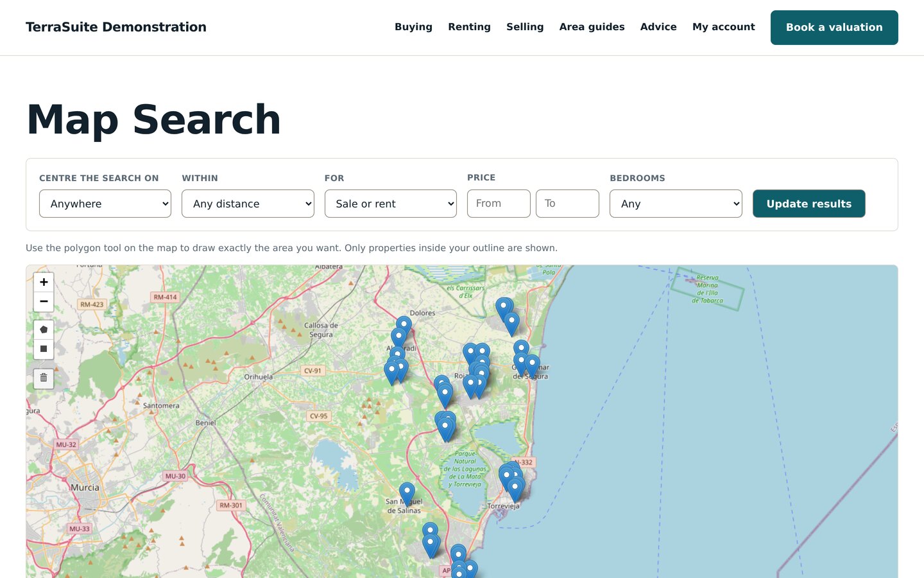
Task: Zoom in on the map
Action: coord(44,282)
